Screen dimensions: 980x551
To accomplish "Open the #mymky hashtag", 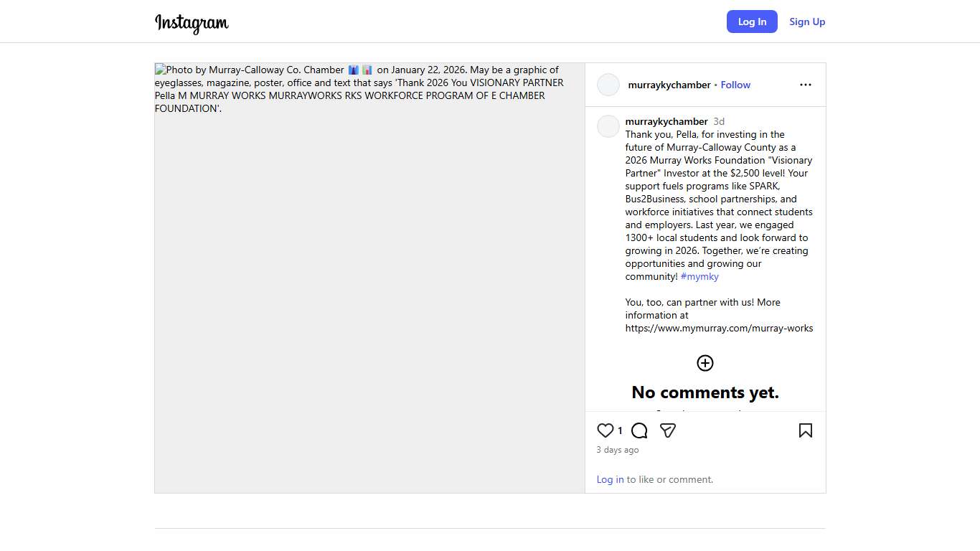I will pos(699,276).
